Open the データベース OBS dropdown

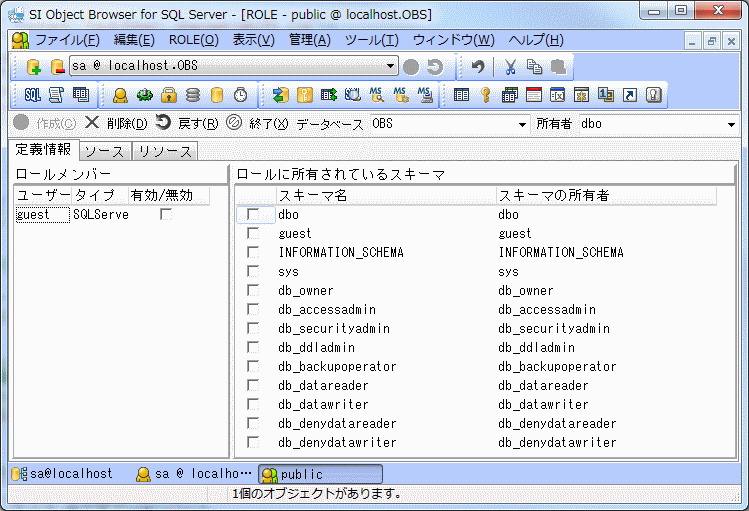[x=522, y=124]
